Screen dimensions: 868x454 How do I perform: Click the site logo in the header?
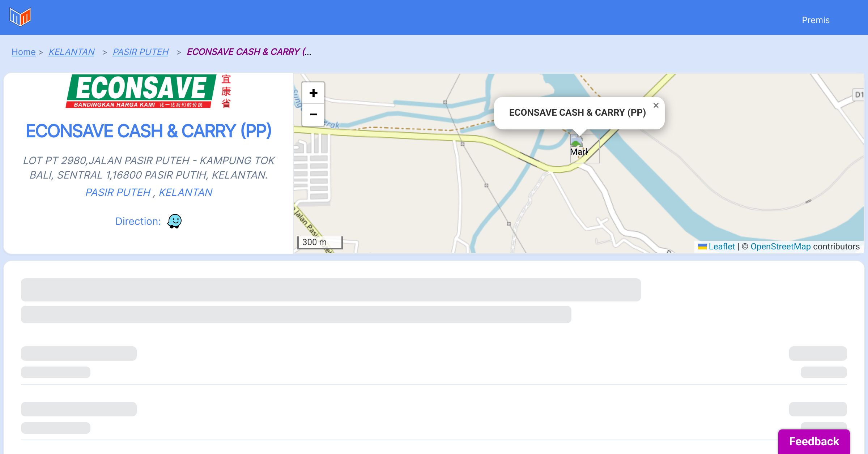(20, 17)
